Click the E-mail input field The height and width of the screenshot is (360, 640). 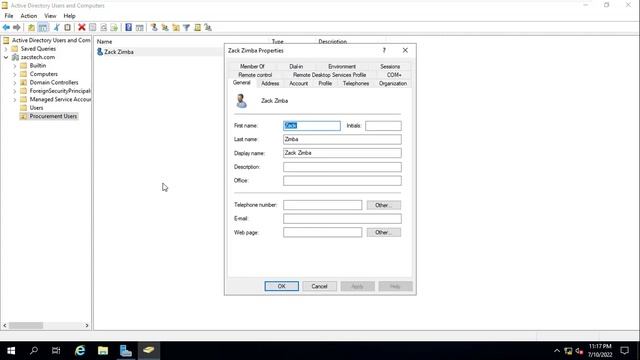point(342,218)
